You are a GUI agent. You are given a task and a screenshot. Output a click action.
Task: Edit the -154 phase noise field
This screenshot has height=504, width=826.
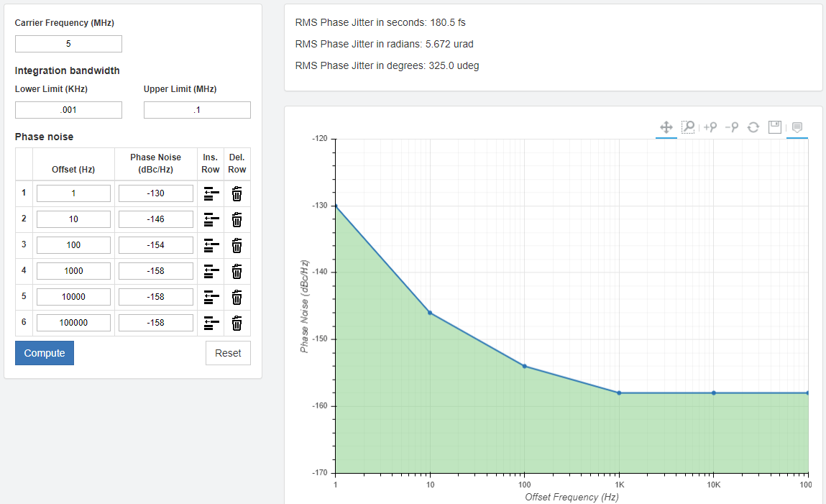(x=156, y=245)
